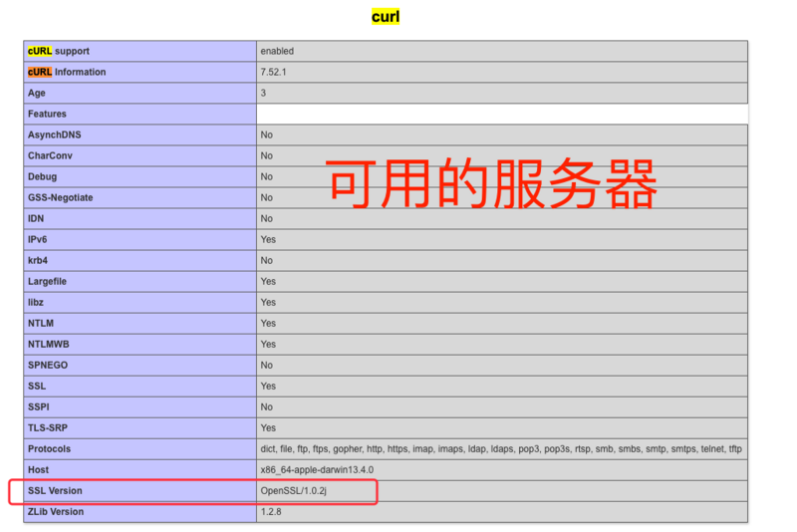Click the 'No' value beside SSPI
Screen dimensions: 797x532
pos(267,407)
